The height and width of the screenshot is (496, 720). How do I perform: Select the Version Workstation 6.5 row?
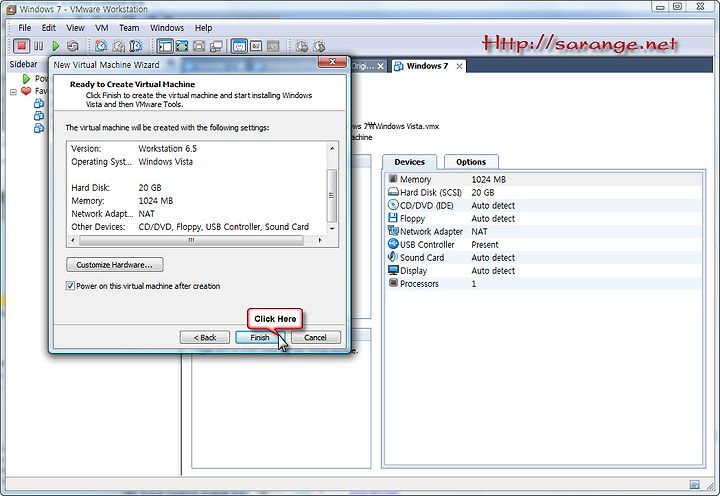[x=197, y=148]
